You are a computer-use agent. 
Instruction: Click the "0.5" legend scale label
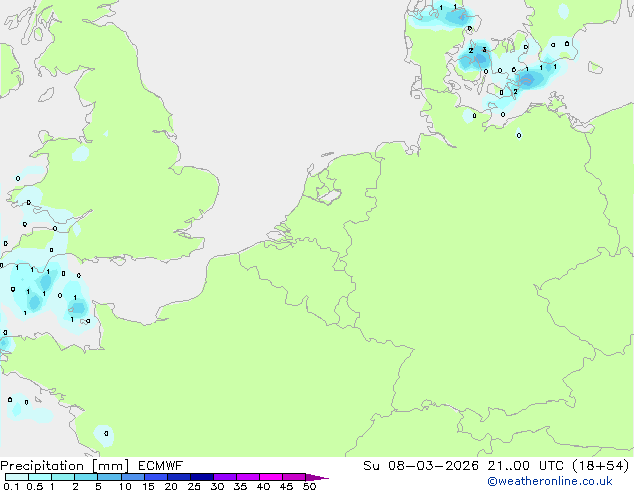click(35, 486)
